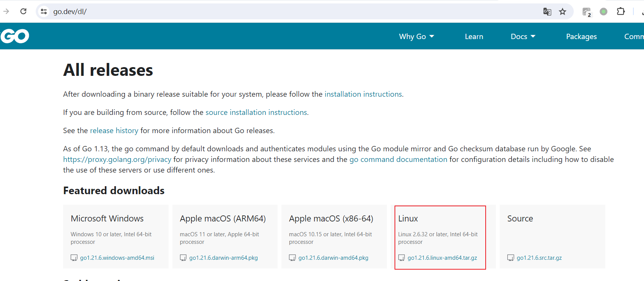Screen dimensions: 644x281
Task: Expand the Docs dropdown menu
Action: [523, 36]
